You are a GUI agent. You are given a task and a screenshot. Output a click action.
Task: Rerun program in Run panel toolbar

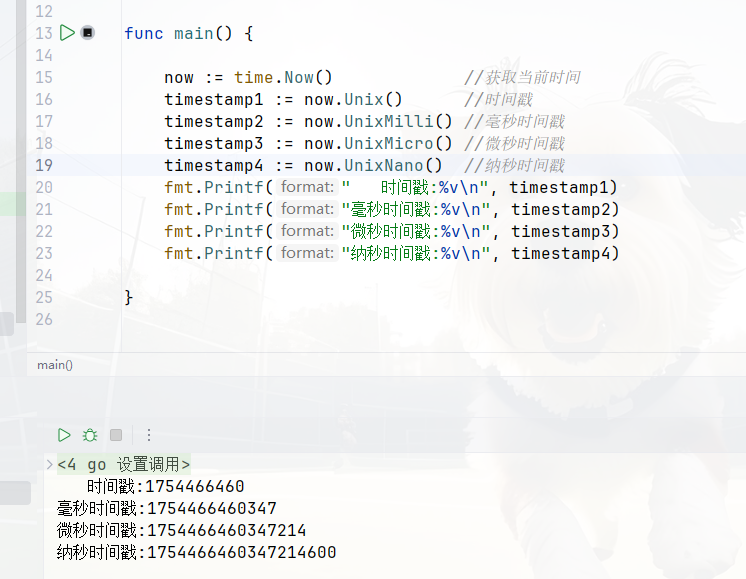click(64, 435)
